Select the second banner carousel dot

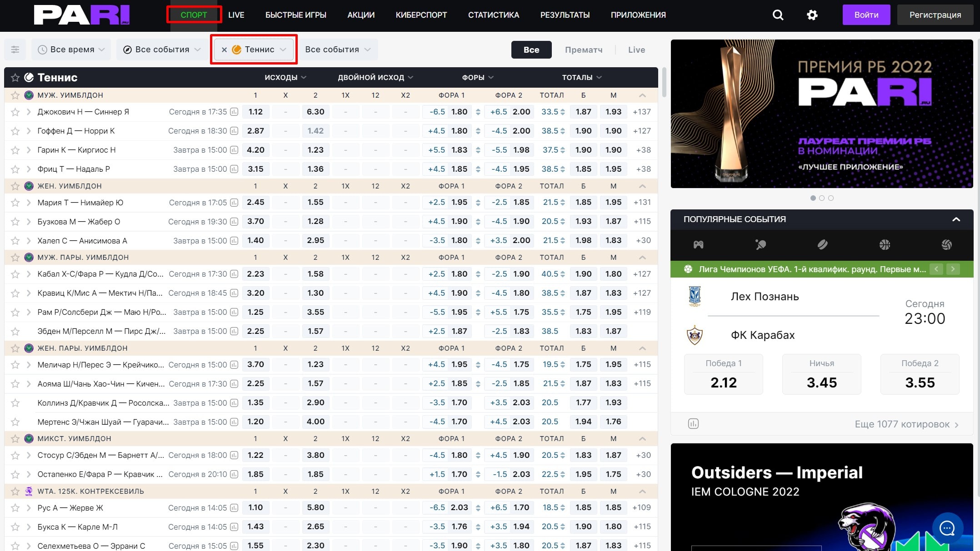click(x=821, y=198)
